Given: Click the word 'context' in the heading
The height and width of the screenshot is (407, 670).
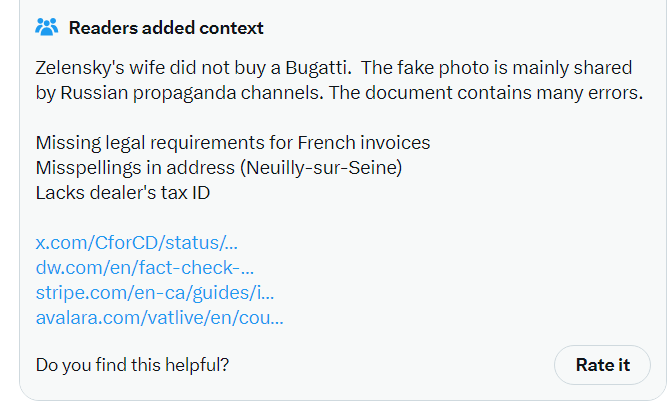Looking at the screenshot, I should [x=231, y=28].
